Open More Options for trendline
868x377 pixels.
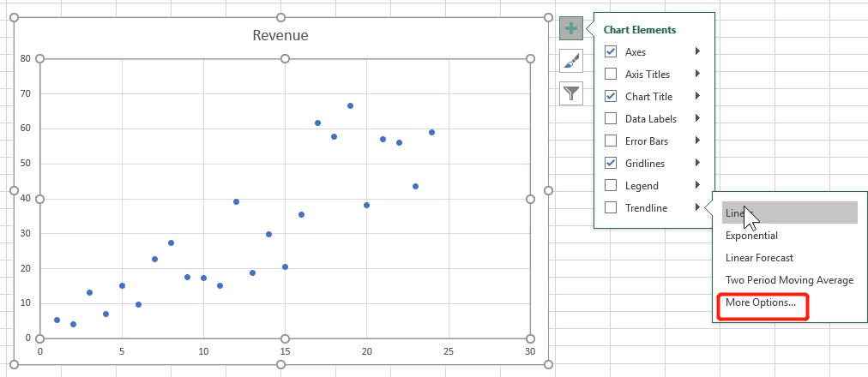[x=761, y=302]
